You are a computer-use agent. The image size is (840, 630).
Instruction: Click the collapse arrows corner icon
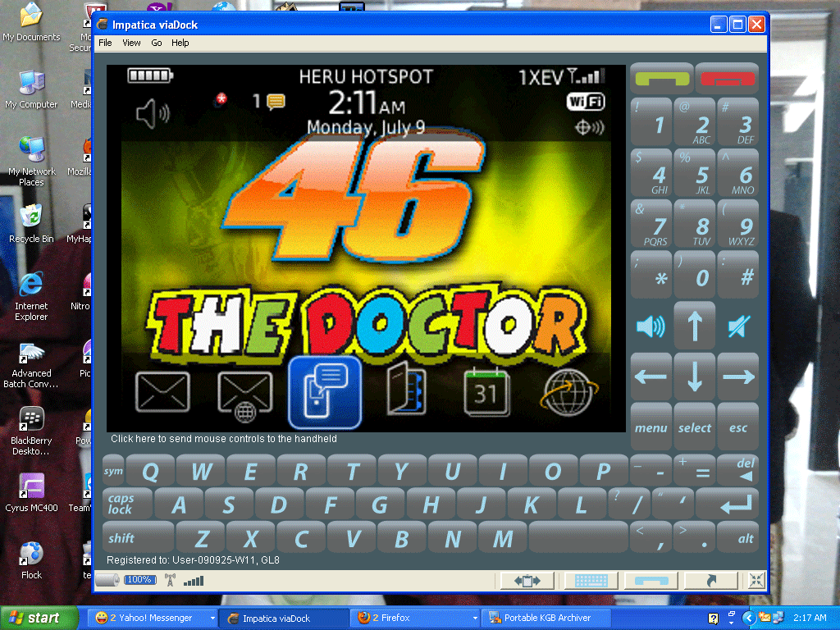click(x=756, y=580)
